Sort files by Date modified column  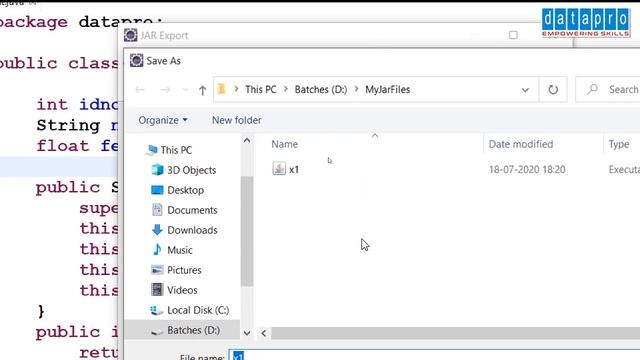tap(520, 144)
